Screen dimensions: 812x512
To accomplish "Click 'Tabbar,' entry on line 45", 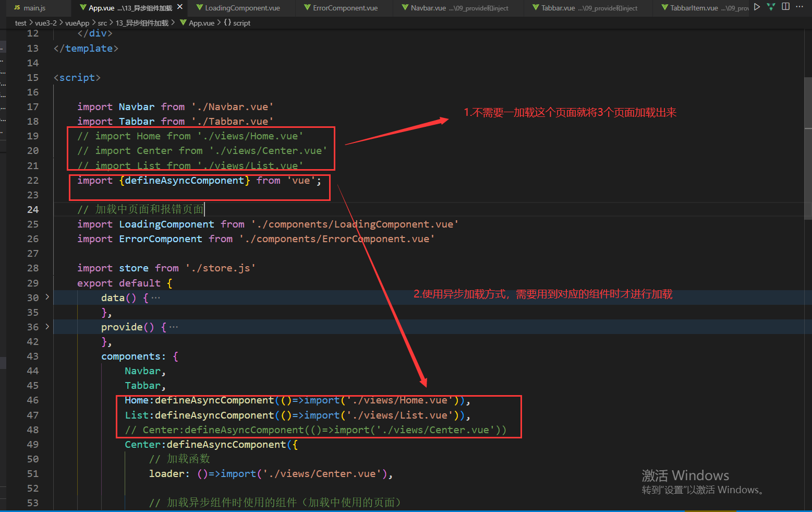I will (x=145, y=386).
